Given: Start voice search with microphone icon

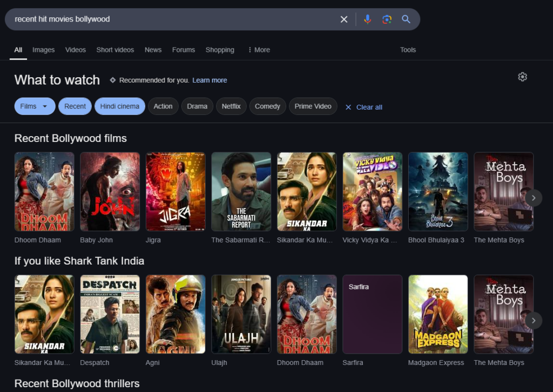Looking at the screenshot, I should (367, 19).
